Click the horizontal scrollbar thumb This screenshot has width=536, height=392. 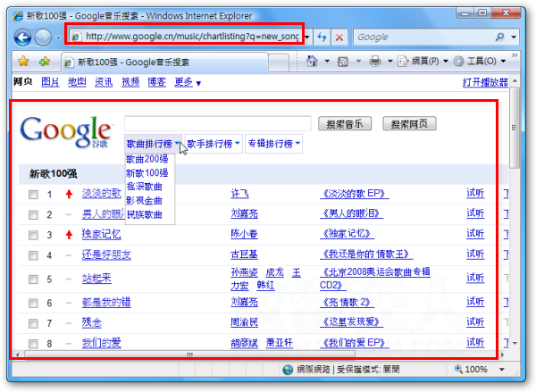click(189, 354)
